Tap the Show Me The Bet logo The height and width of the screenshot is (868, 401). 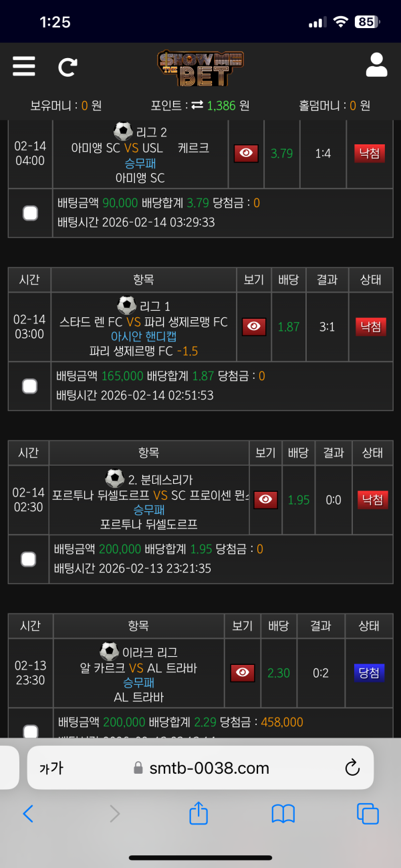coord(200,69)
